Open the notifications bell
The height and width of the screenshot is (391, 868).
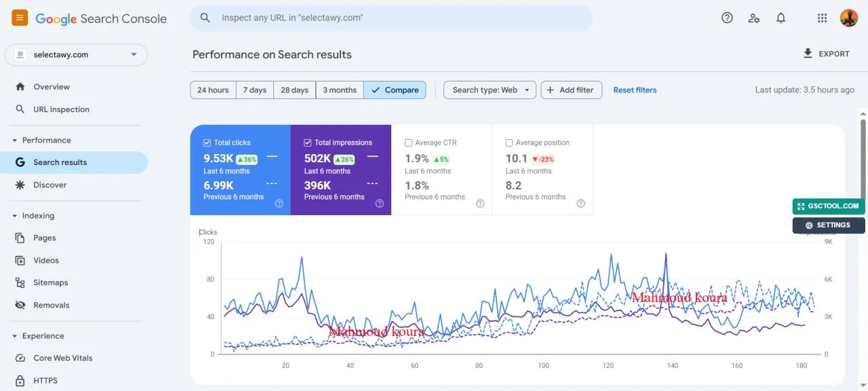[781, 18]
